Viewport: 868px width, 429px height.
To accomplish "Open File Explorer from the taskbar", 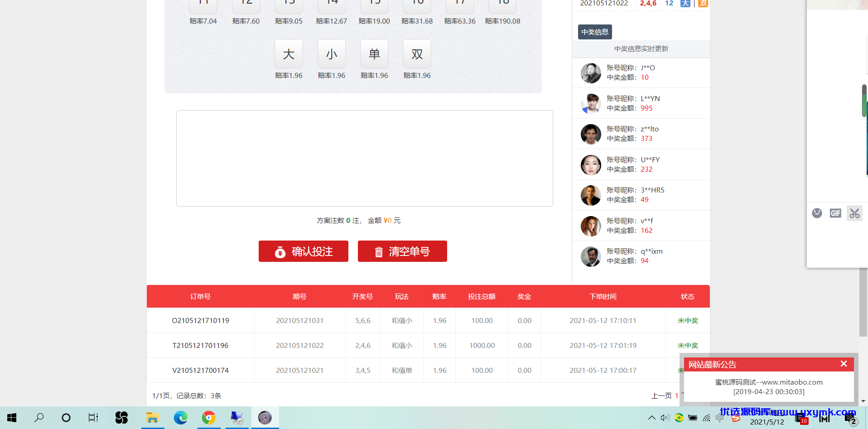I will [x=152, y=418].
